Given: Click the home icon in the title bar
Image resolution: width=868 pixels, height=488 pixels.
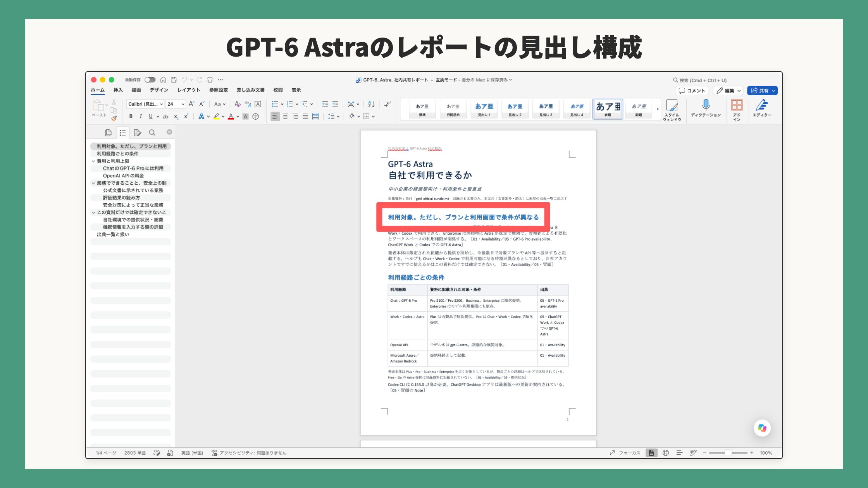Looking at the screenshot, I should coord(163,80).
